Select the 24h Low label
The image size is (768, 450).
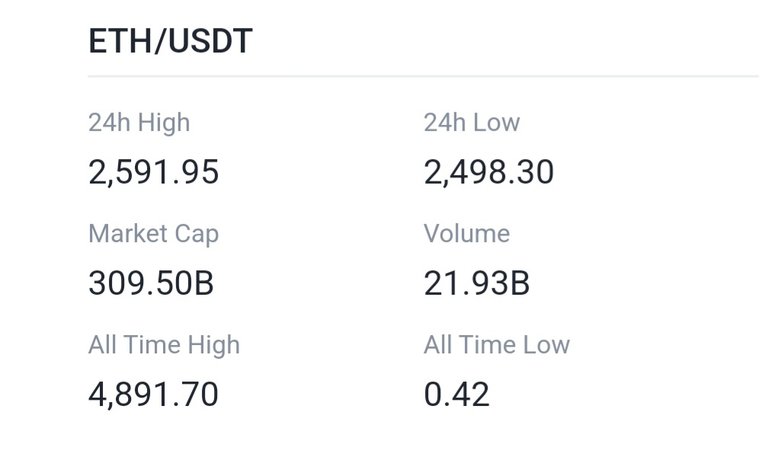(471, 122)
